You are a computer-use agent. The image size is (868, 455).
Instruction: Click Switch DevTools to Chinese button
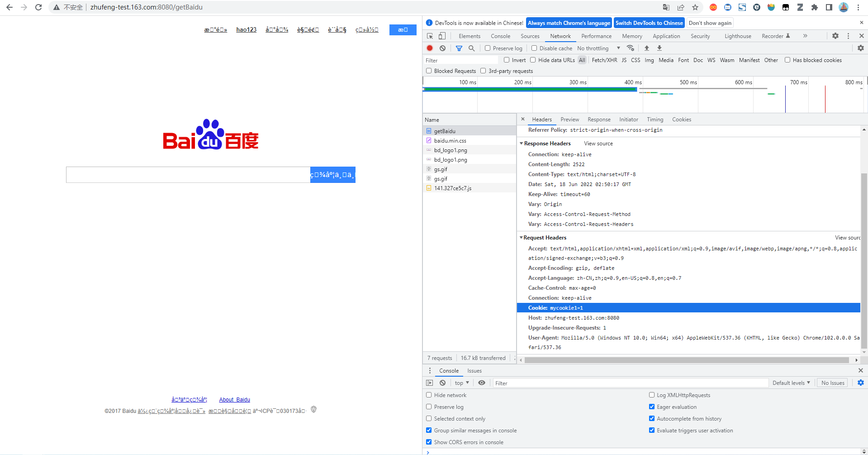649,23
